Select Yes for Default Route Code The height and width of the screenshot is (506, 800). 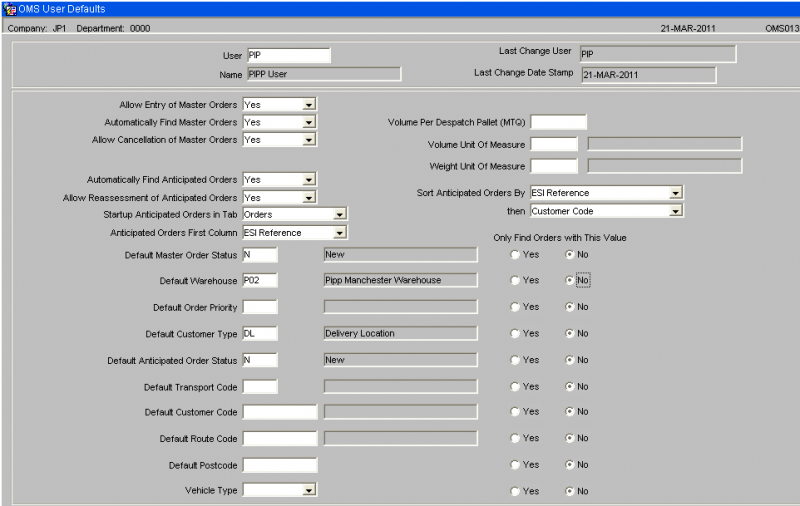point(515,438)
